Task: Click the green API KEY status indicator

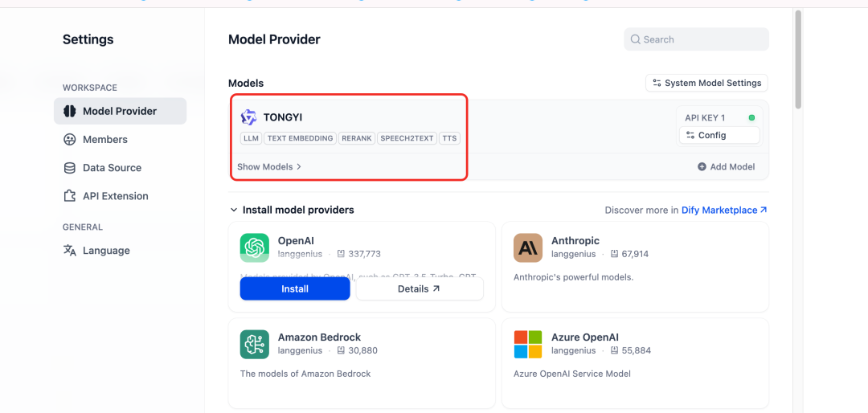Action: 751,118
